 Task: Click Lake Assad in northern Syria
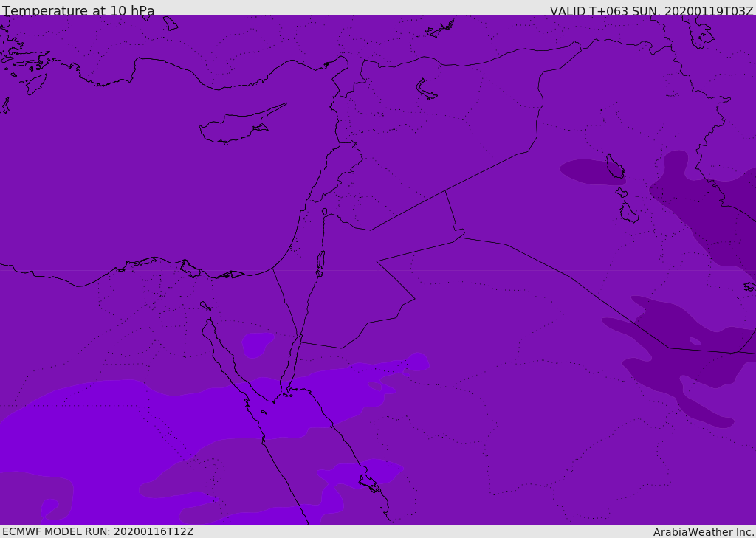(426, 90)
